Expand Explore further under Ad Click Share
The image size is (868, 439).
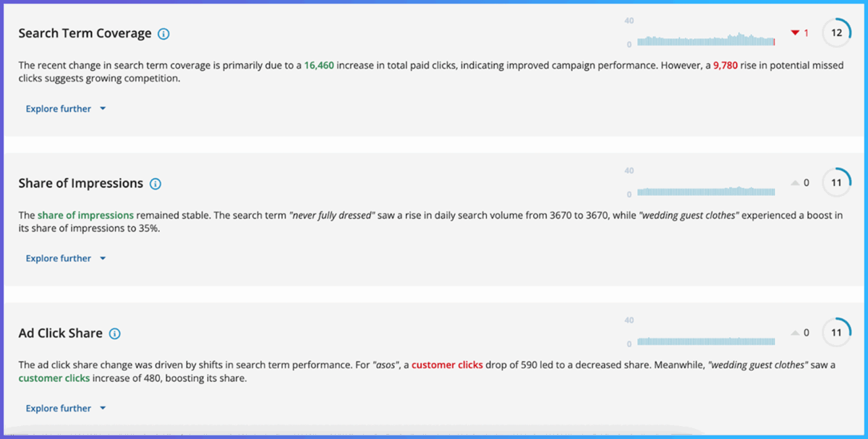pos(66,408)
